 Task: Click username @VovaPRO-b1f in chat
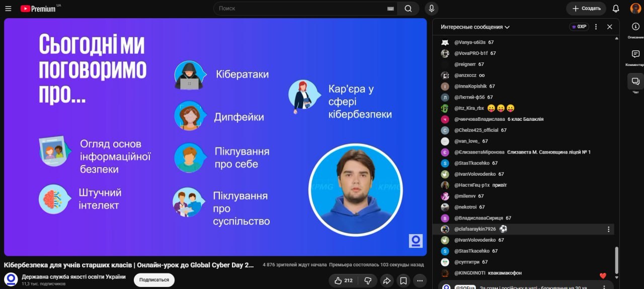(471, 53)
